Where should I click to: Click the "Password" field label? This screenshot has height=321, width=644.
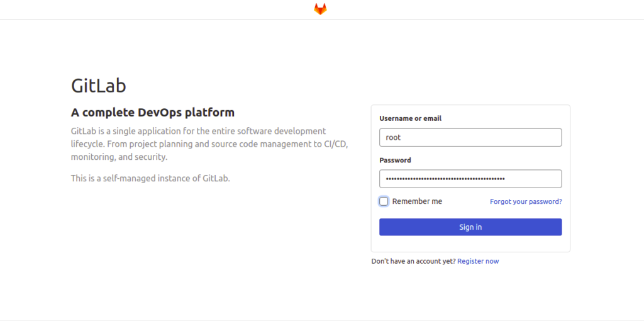[x=395, y=160]
